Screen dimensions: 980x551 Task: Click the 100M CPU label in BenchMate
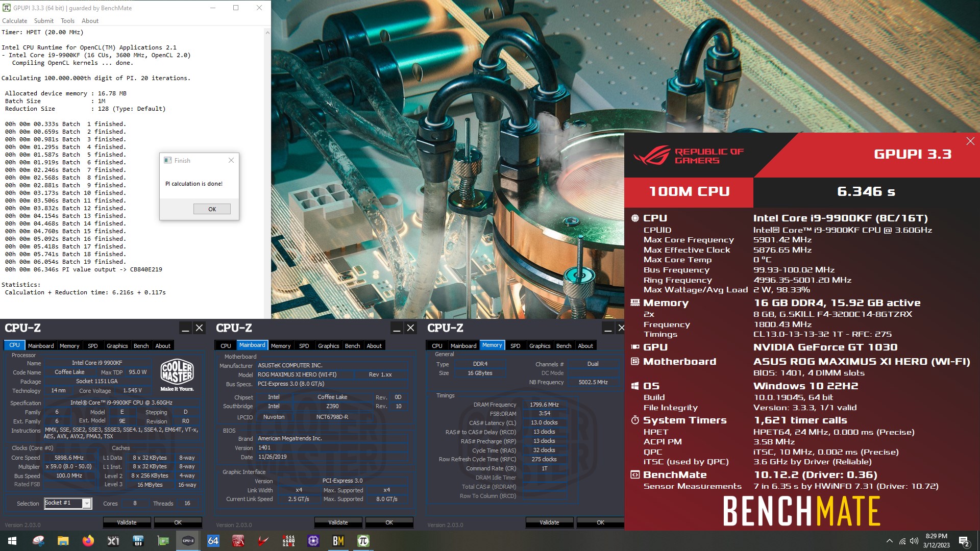tap(689, 192)
